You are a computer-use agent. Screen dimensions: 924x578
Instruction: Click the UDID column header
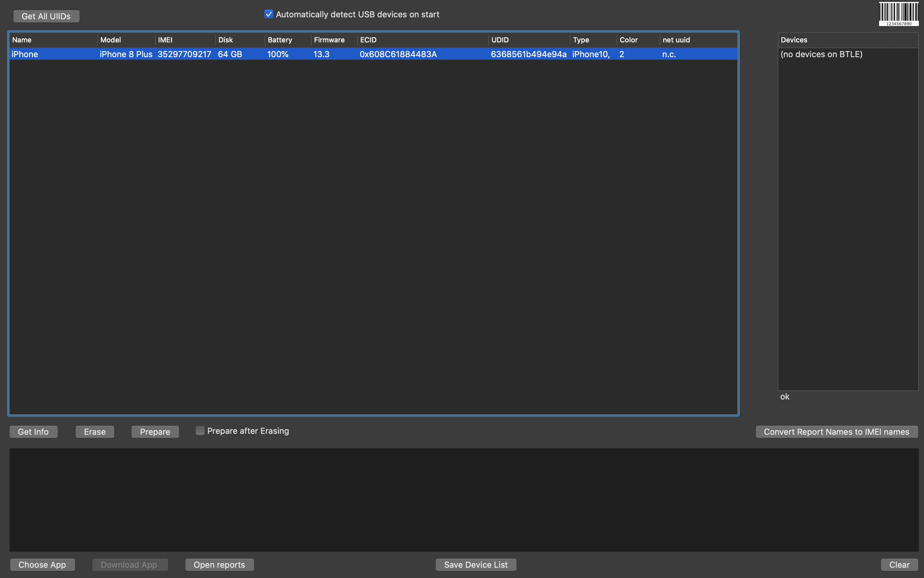(529, 40)
